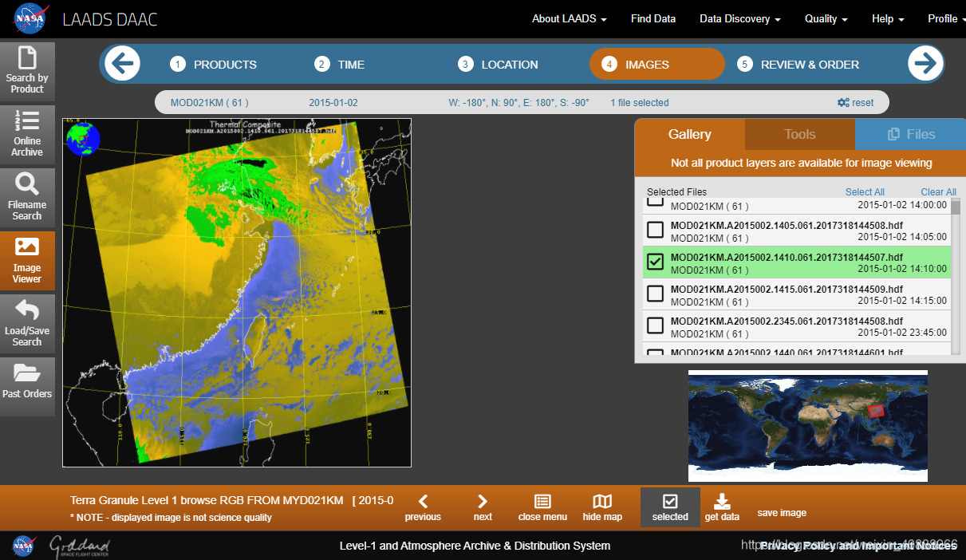
Task: Click hide map icon
Action: pyautogui.click(x=602, y=507)
